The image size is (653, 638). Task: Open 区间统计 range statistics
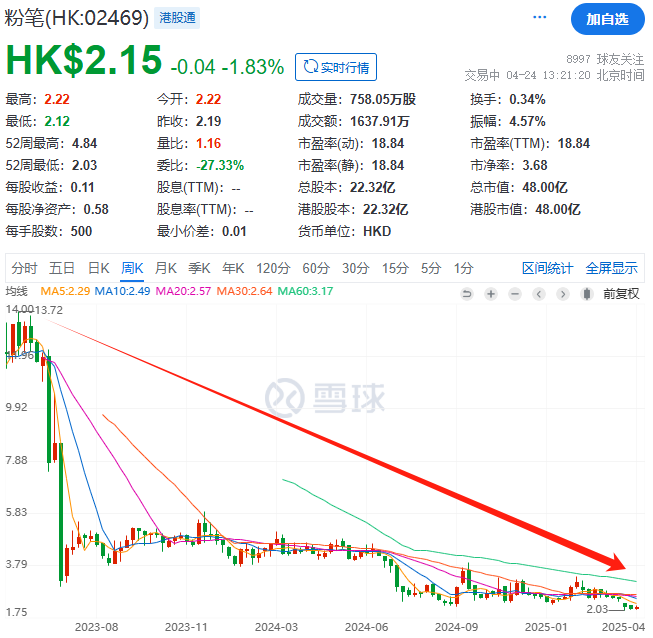[547, 268]
